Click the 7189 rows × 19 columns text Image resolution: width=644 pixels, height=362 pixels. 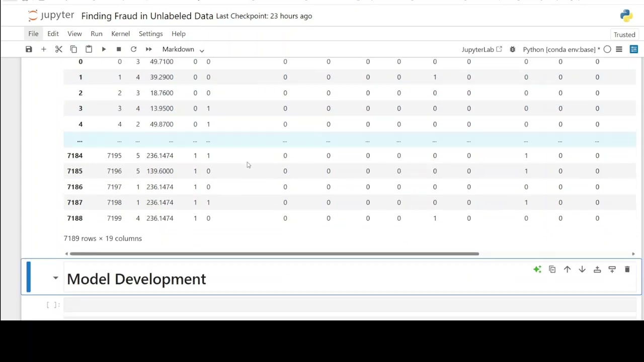[103, 238]
